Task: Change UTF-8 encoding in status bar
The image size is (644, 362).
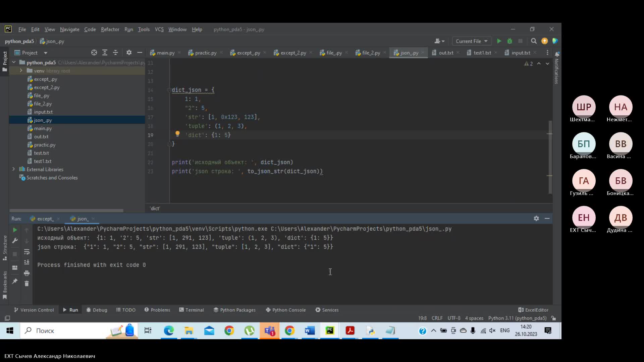Action: point(454,318)
